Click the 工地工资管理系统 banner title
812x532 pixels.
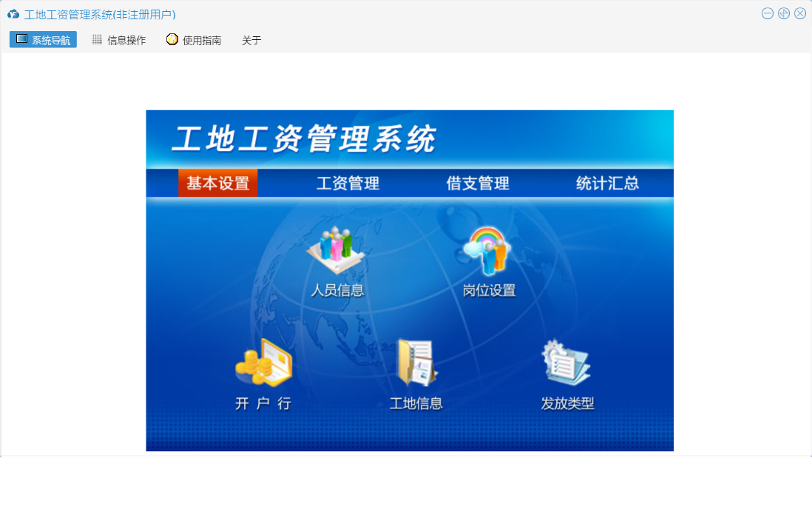[304, 140]
